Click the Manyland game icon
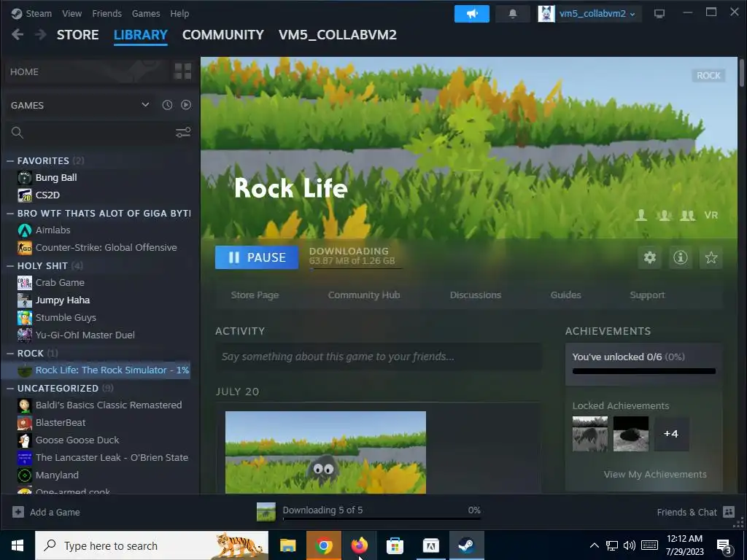The height and width of the screenshot is (560, 747). pyautogui.click(x=25, y=475)
